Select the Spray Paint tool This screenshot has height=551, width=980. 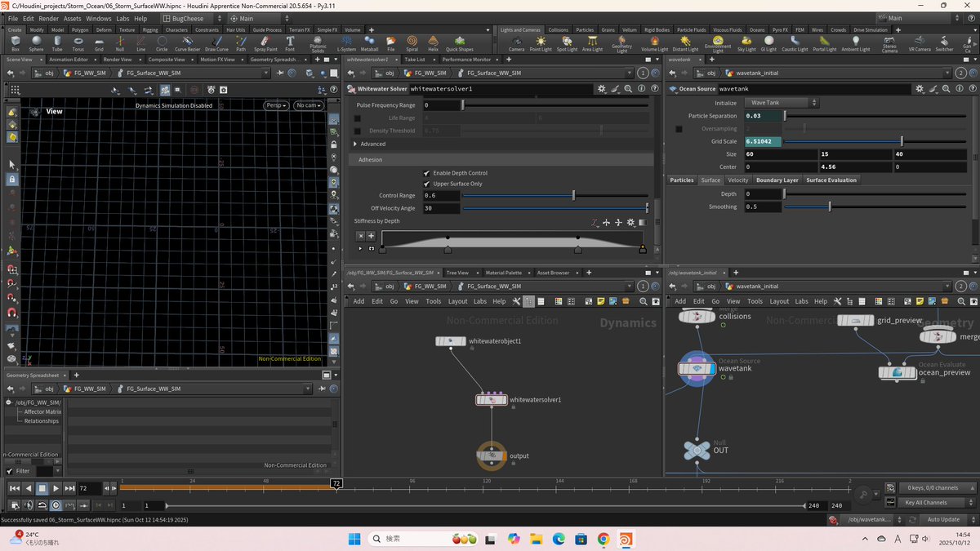tap(265, 43)
